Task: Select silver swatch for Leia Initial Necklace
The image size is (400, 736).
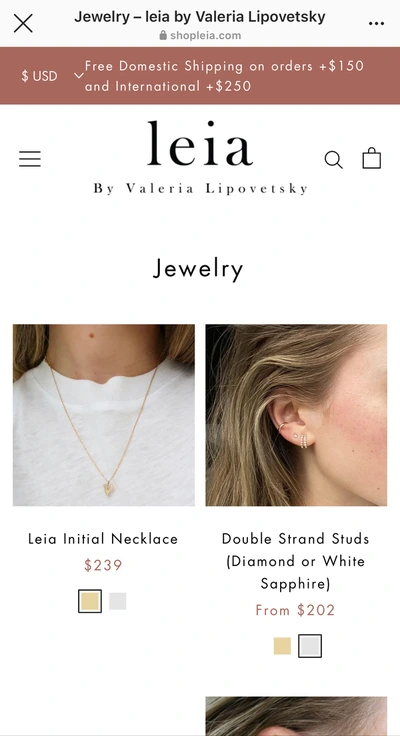Action: (x=117, y=601)
